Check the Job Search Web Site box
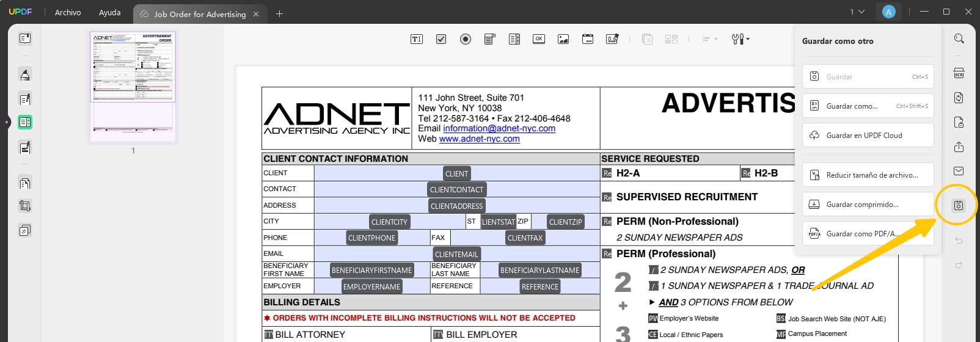 click(x=781, y=318)
